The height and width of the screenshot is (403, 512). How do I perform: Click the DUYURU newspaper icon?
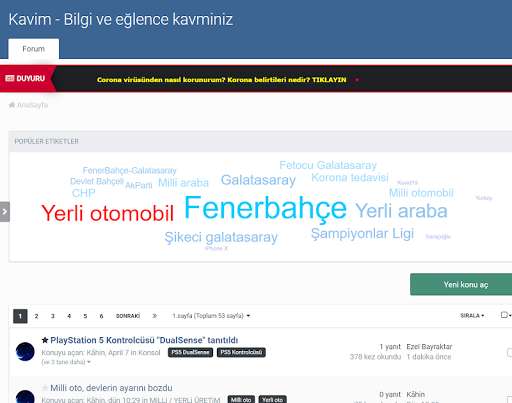(x=10, y=78)
